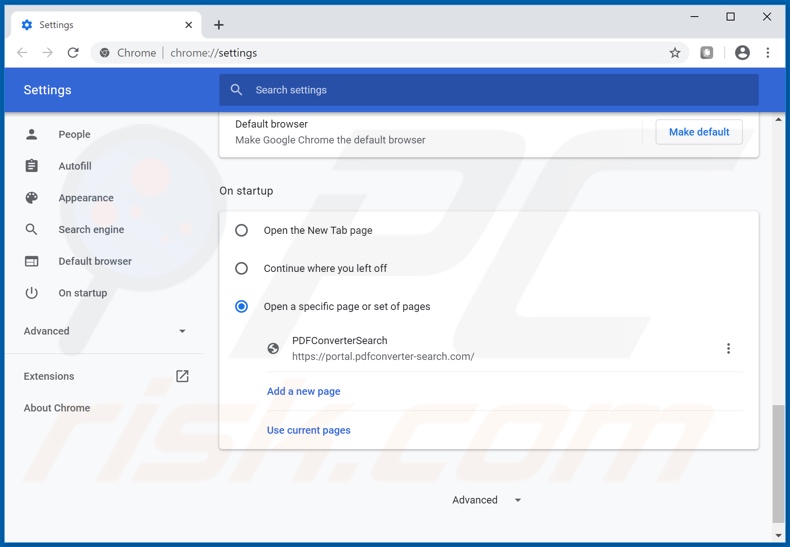Select Open the New Tab page option
The image size is (790, 547).
[x=241, y=230]
